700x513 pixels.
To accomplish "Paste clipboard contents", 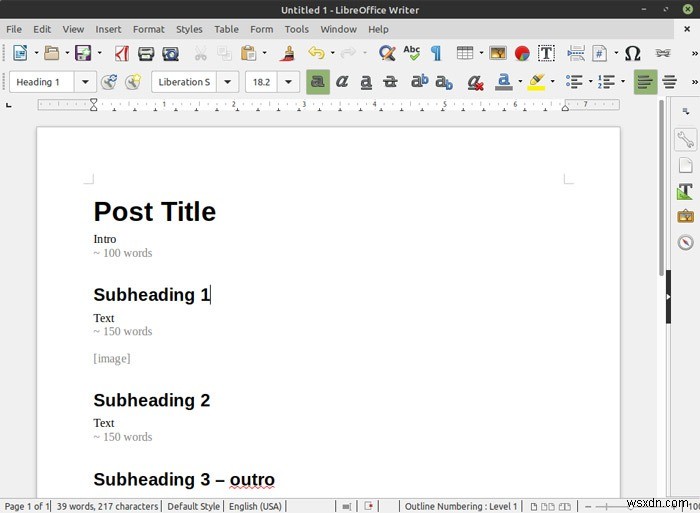I will pos(249,53).
